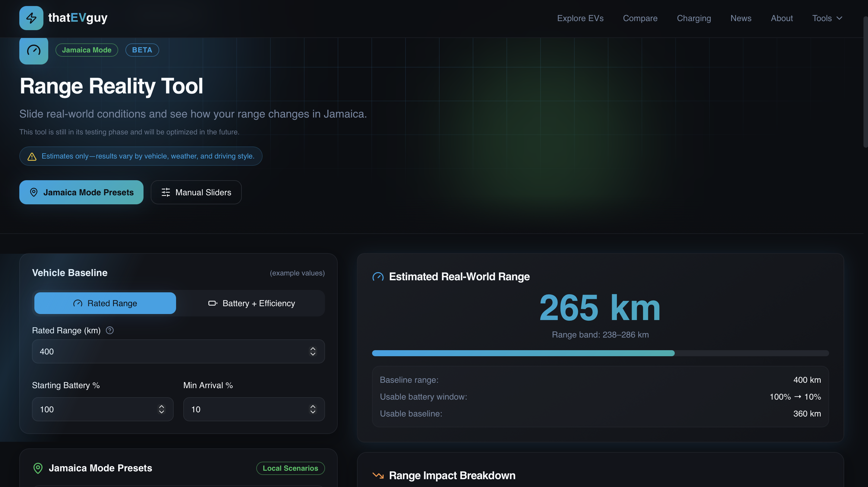
Task: Click the Manual Sliders button
Action: [196, 192]
